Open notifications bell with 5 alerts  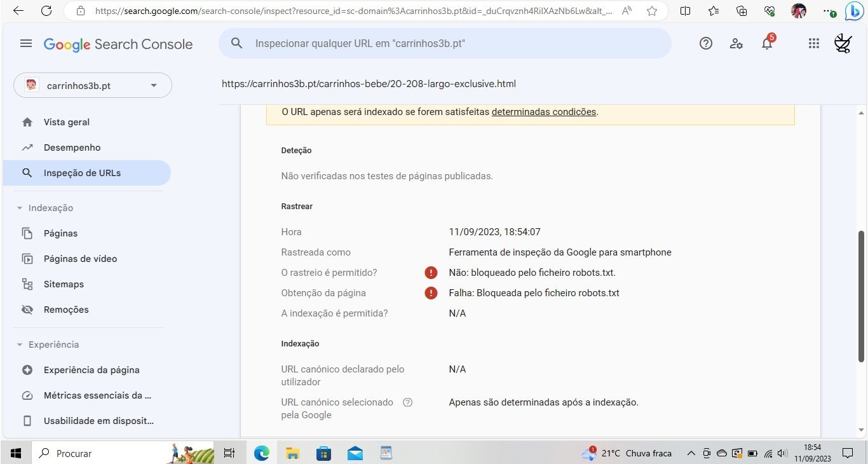768,43
